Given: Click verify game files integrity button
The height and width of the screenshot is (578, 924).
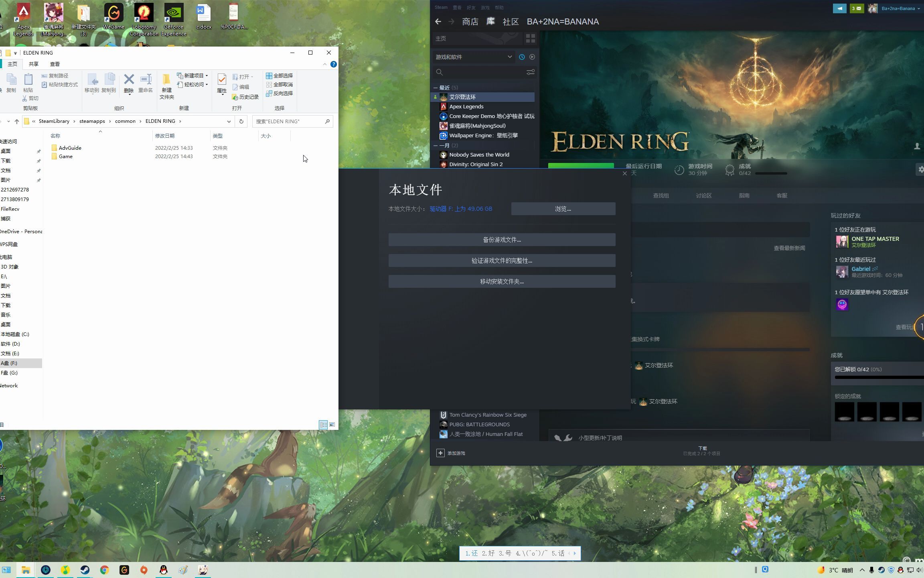Looking at the screenshot, I should (502, 261).
